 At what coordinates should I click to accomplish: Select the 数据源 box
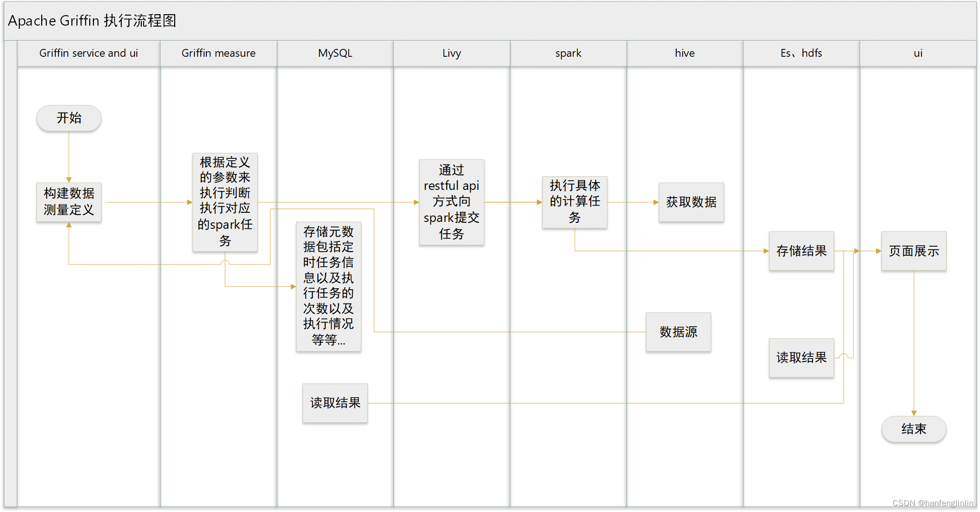678,332
